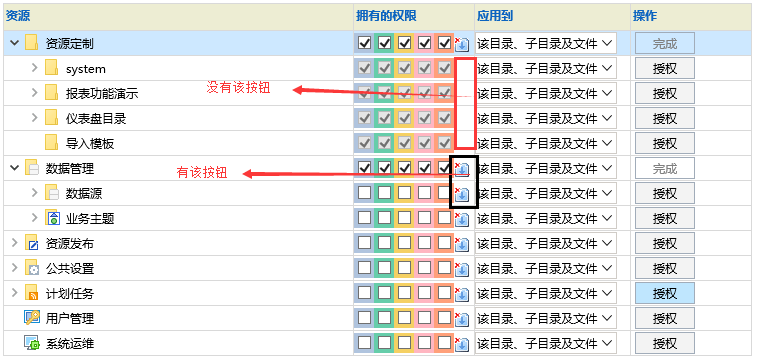Select the 导入模板 folder item
This screenshot has width=759, height=360.
pyautogui.click(x=90, y=143)
